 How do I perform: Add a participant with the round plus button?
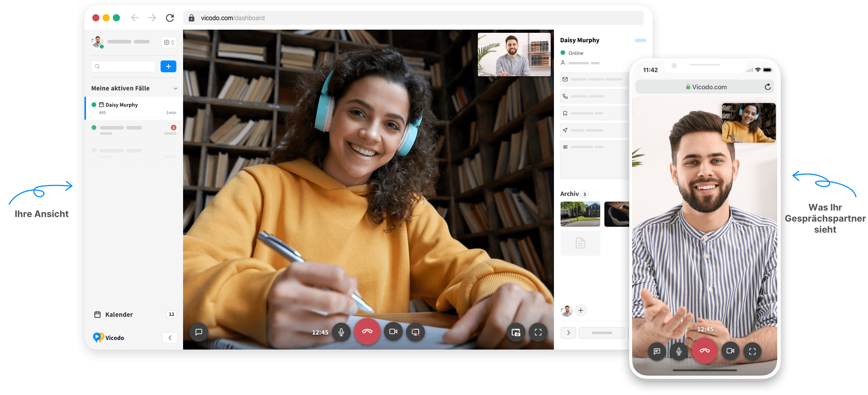(581, 310)
